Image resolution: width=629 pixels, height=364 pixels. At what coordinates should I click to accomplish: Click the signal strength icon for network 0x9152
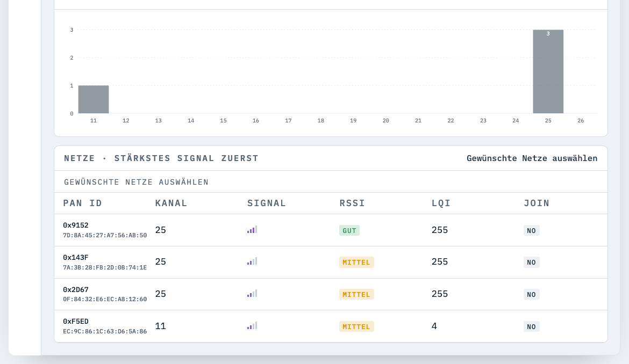(x=252, y=230)
